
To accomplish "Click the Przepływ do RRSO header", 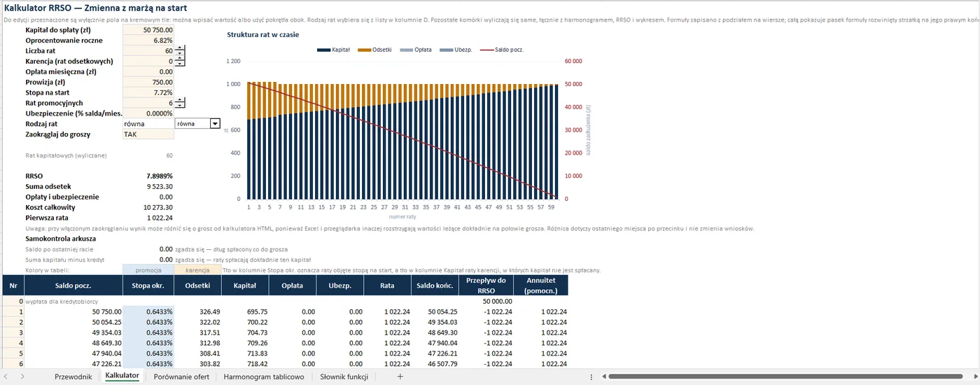I will coord(486,286).
